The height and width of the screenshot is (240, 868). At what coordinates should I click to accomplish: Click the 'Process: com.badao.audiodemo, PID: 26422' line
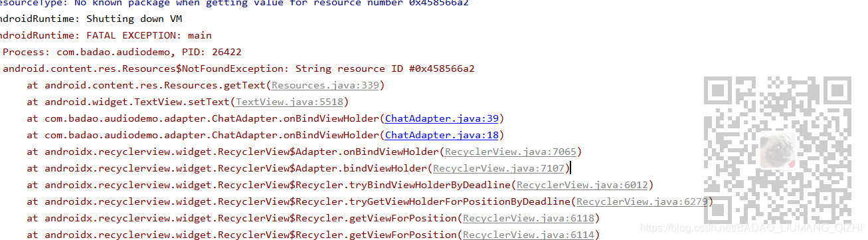(122, 52)
